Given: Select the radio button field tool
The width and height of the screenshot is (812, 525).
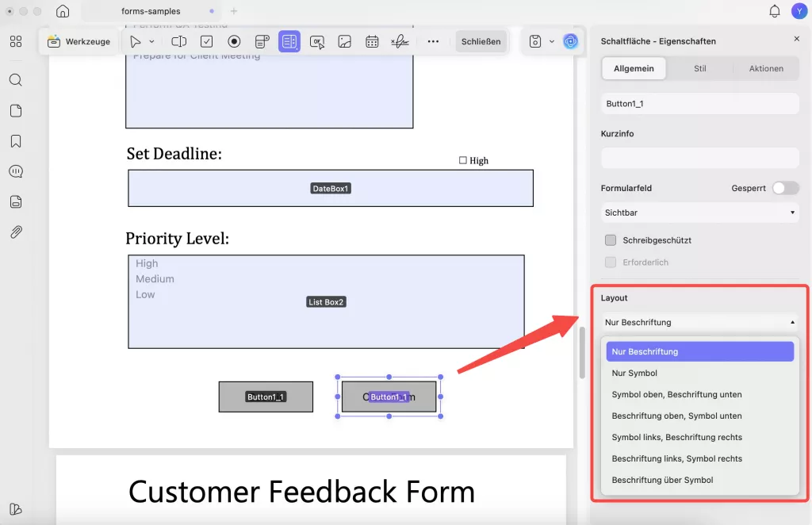Looking at the screenshot, I should pyautogui.click(x=234, y=41).
